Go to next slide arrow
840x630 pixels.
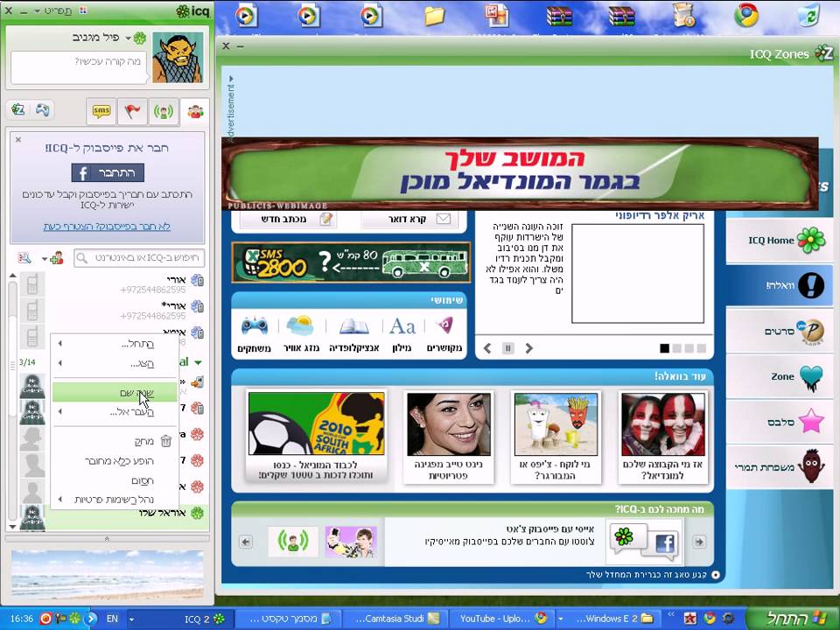528,348
